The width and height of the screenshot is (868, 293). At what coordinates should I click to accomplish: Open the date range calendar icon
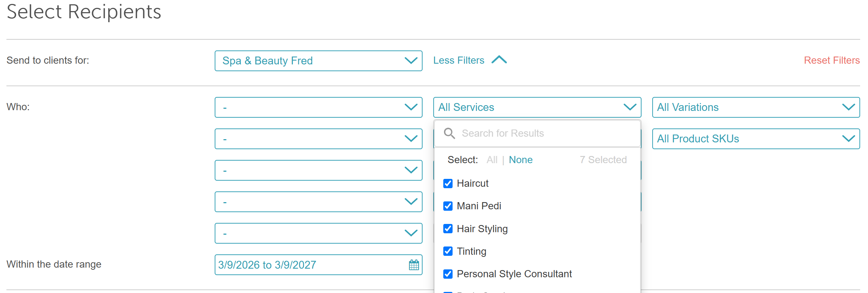[414, 265]
